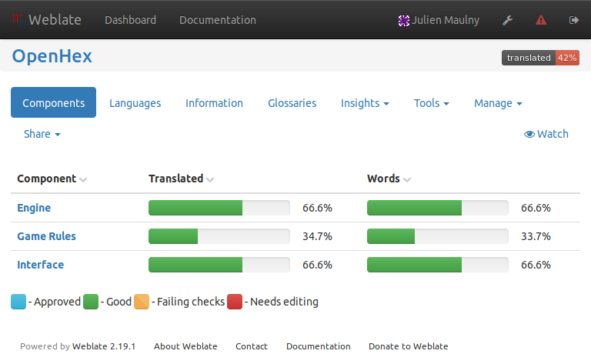This screenshot has height=364, width=591.
Task: Click the orange Failing checks swatch
Action: click(x=142, y=302)
